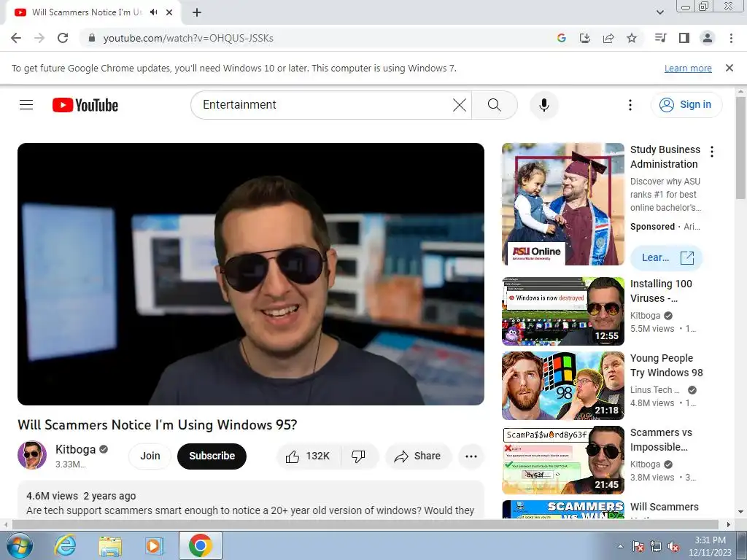The width and height of the screenshot is (747, 560).
Task: Open the Kitboga channel name link
Action: [75, 449]
